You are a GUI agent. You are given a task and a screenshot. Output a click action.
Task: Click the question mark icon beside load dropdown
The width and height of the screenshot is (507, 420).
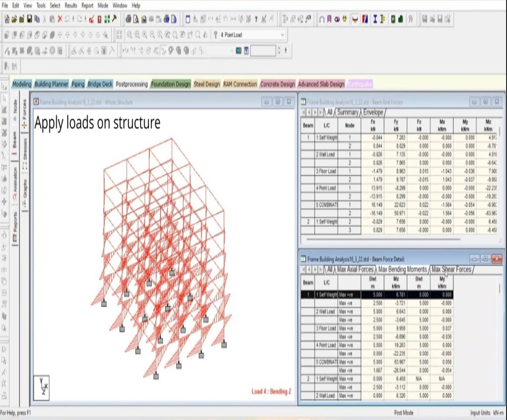tap(216, 35)
